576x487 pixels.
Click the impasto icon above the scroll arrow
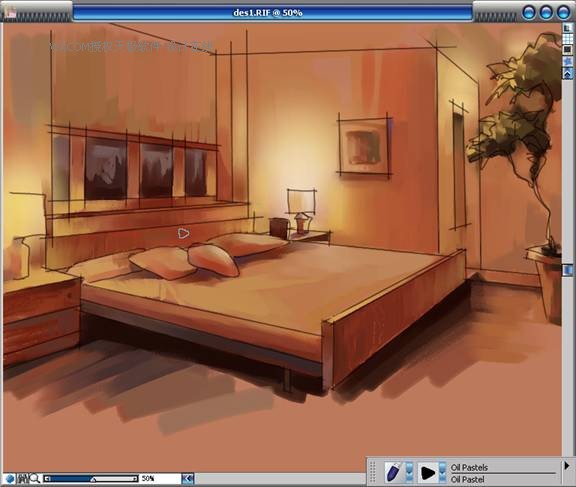[568, 61]
